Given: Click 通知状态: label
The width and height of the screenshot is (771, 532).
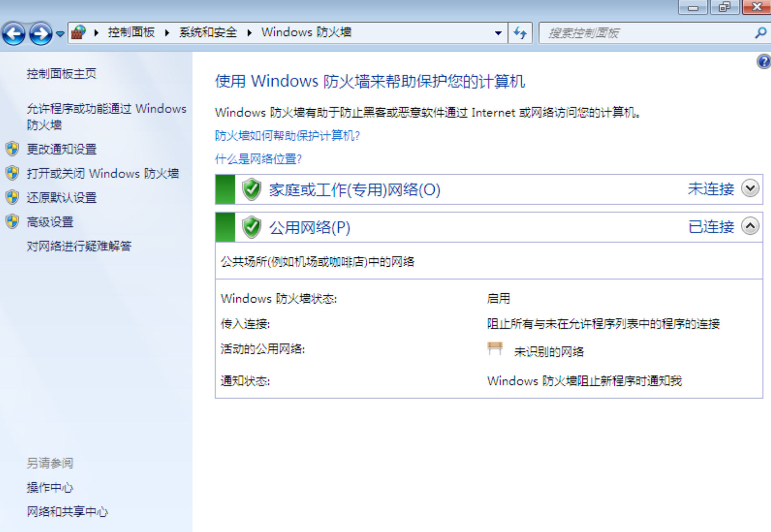Looking at the screenshot, I should [245, 381].
